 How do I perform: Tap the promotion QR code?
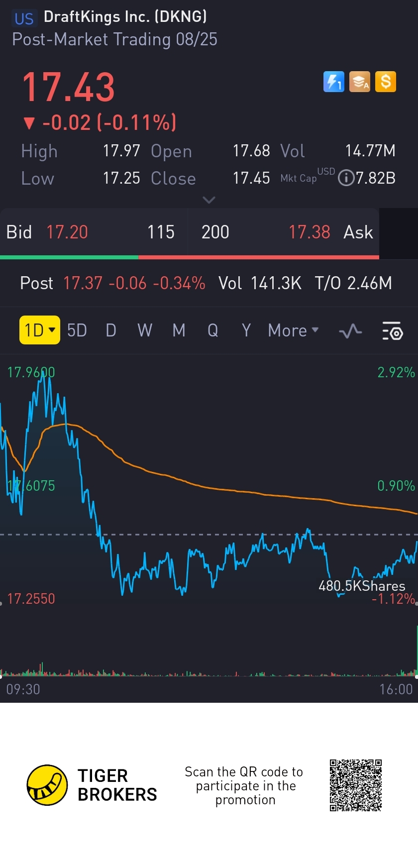point(356,785)
